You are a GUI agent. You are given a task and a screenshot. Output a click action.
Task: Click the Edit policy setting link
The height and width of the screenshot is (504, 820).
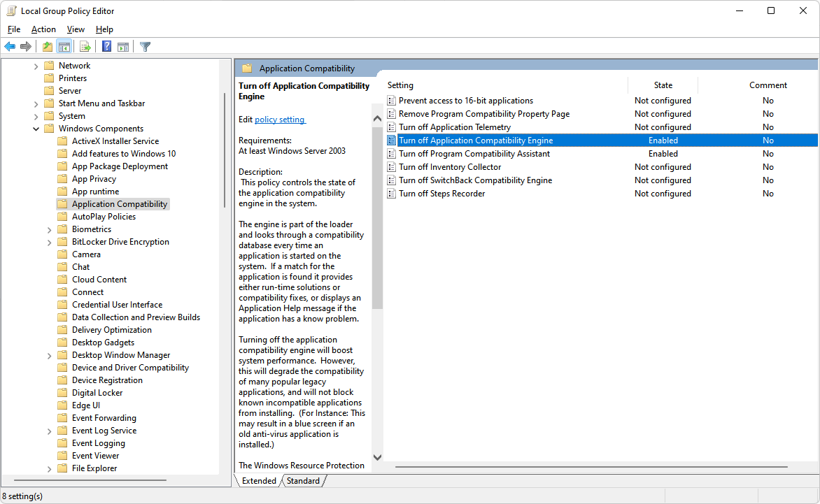tap(280, 120)
